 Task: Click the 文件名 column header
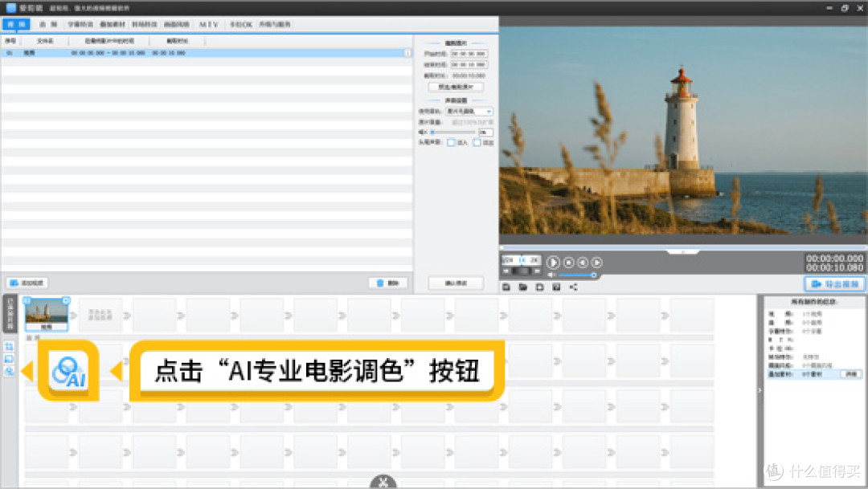pos(45,41)
